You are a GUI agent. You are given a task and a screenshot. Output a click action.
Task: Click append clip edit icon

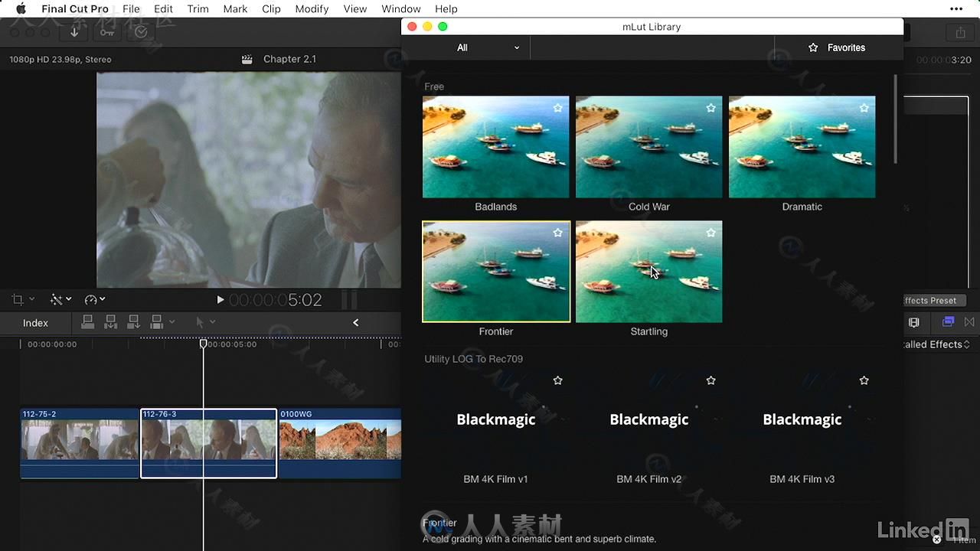pyautogui.click(x=134, y=322)
